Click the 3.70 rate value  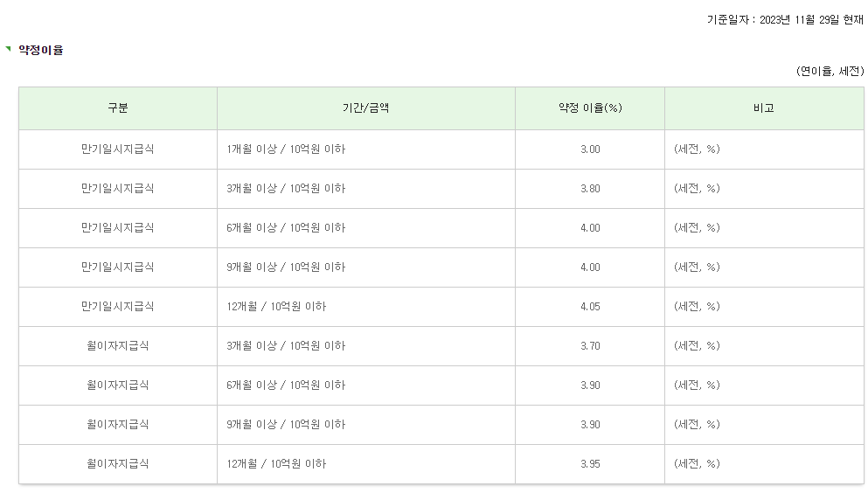pyautogui.click(x=590, y=346)
